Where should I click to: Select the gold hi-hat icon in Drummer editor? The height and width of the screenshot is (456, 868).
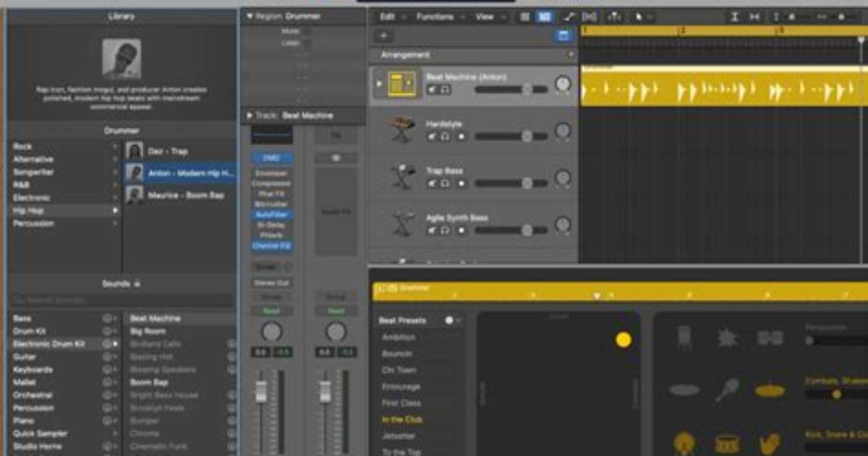point(770,391)
